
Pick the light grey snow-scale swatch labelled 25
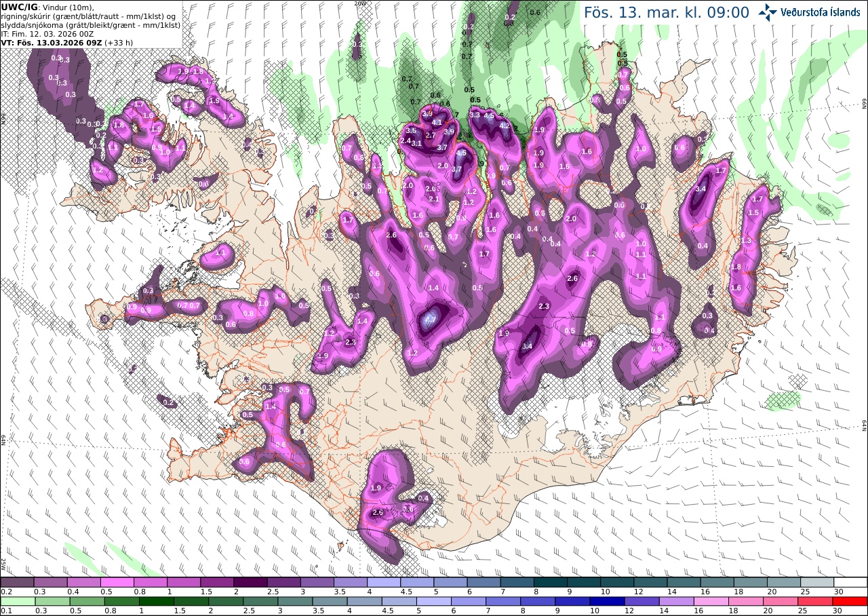click(817, 582)
